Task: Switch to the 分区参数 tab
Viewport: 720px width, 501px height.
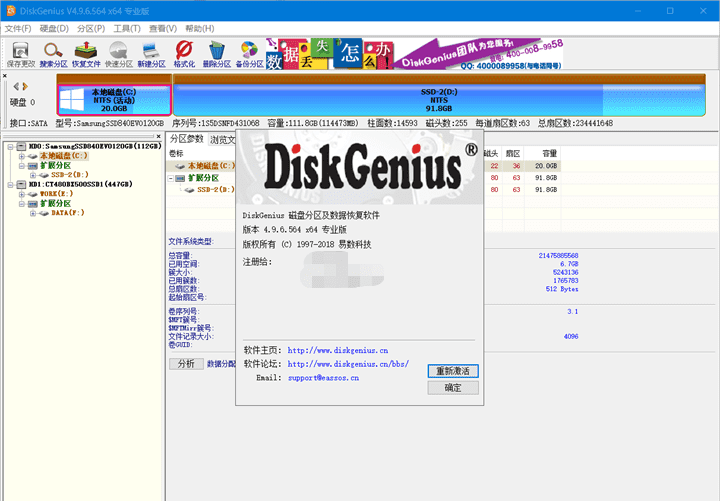Action: pos(186,139)
